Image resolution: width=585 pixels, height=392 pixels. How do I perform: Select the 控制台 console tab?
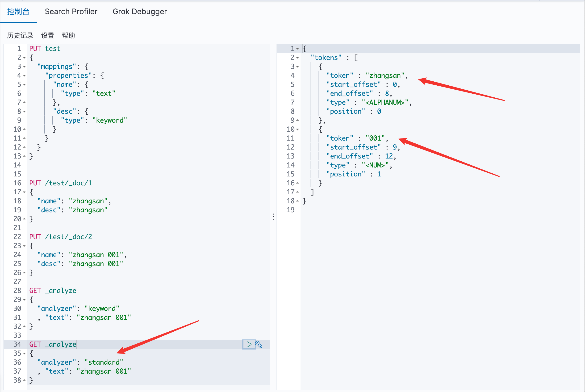click(18, 12)
